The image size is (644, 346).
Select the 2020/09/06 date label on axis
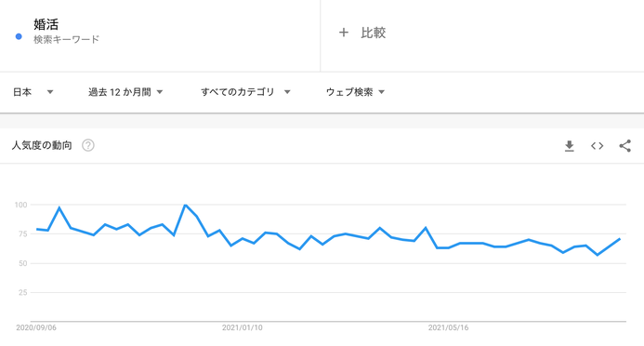pyautogui.click(x=36, y=327)
